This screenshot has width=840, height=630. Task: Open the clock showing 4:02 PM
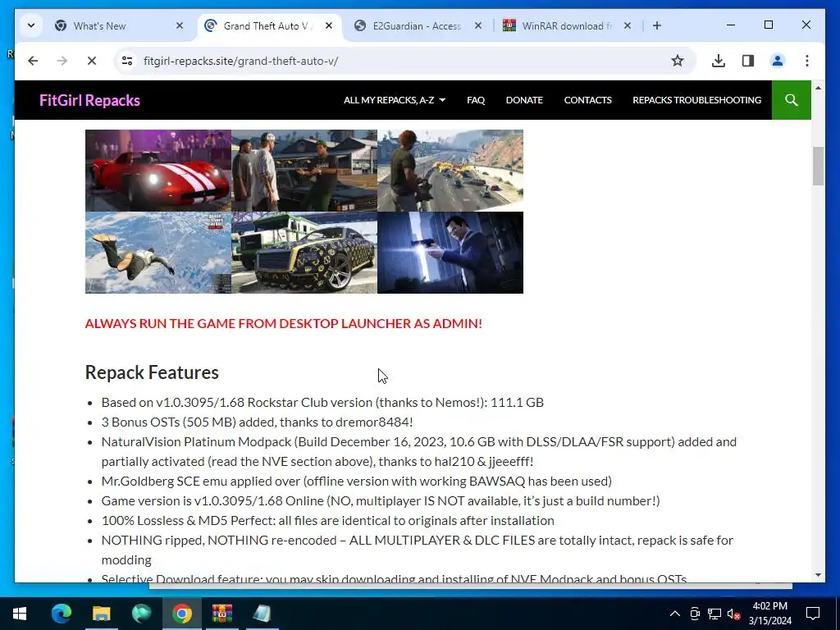(x=770, y=614)
